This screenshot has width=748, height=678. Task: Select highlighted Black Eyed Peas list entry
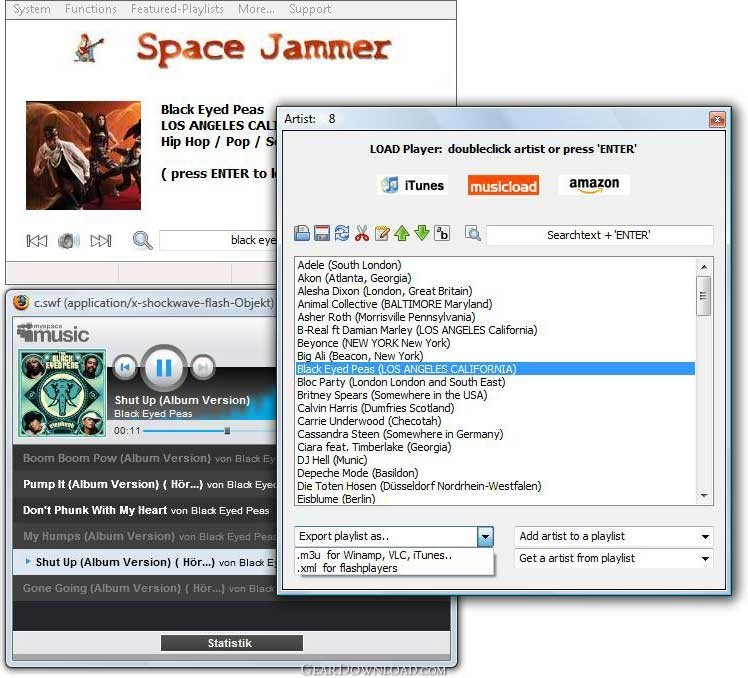point(495,369)
